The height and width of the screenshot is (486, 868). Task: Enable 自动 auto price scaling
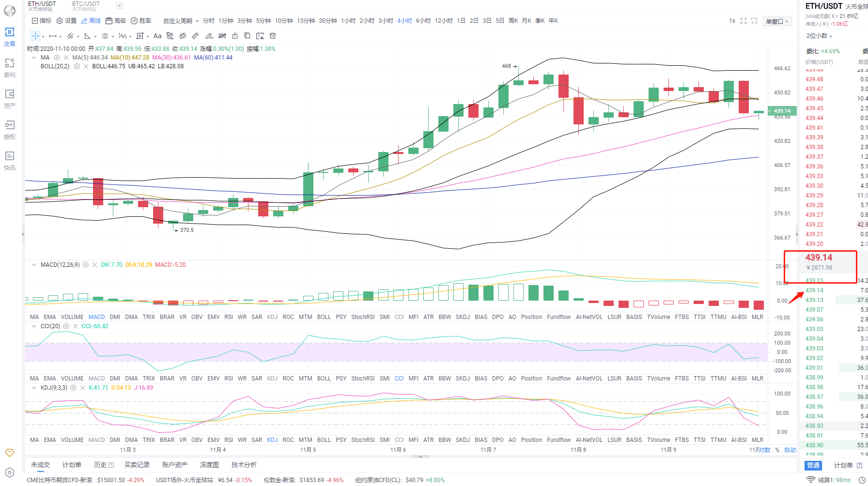(790, 450)
